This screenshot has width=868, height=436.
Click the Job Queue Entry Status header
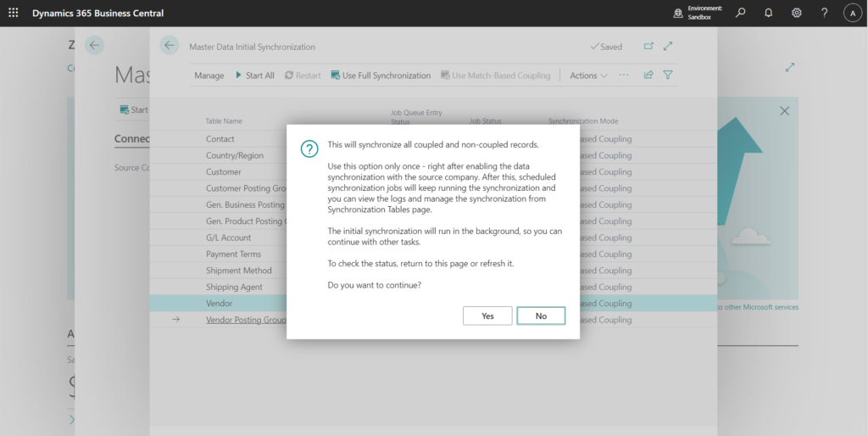[x=416, y=117]
